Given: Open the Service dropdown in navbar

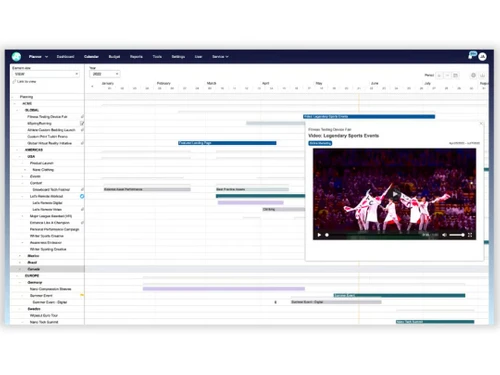Looking at the screenshot, I should coord(220,57).
